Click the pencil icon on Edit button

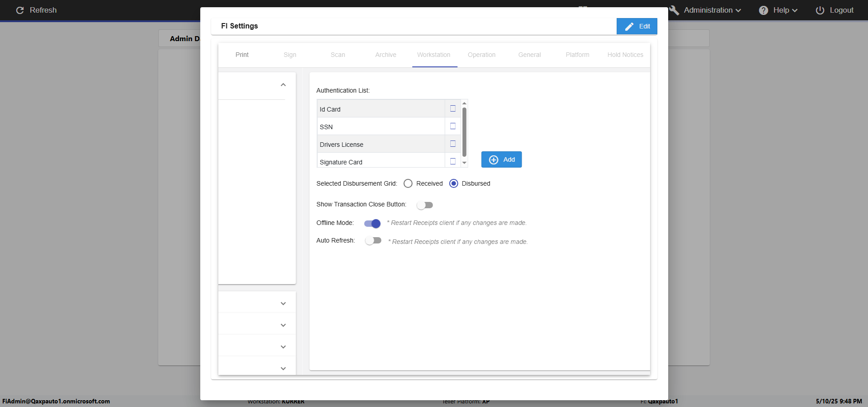tap(629, 27)
